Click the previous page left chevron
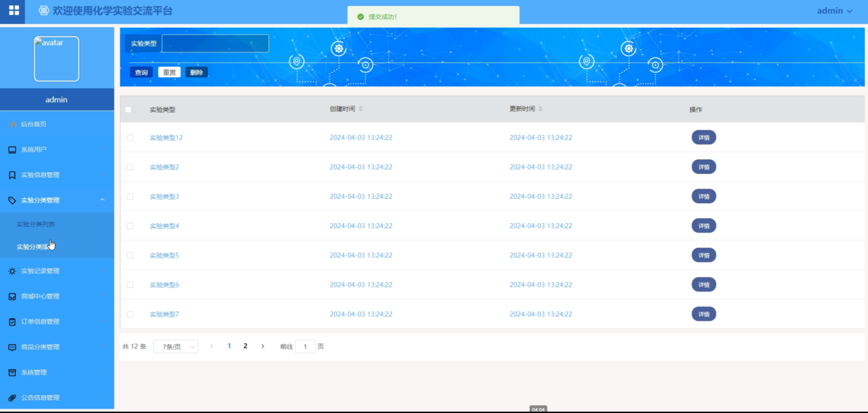This screenshot has height=413, width=868. click(211, 346)
